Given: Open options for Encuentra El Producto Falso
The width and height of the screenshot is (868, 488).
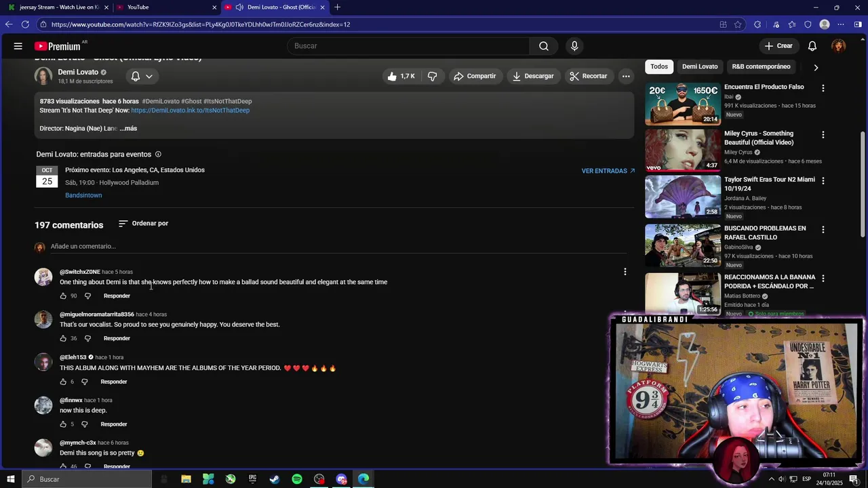Looking at the screenshot, I should coord(823,89).
